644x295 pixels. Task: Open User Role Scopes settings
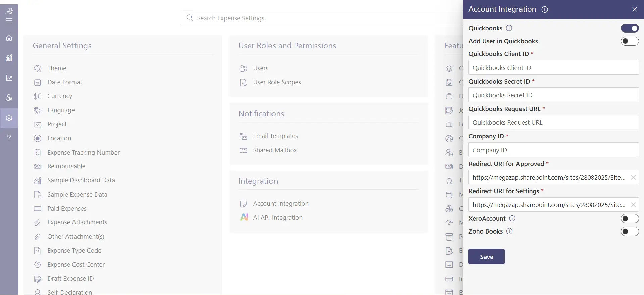(x=277, y=82)
